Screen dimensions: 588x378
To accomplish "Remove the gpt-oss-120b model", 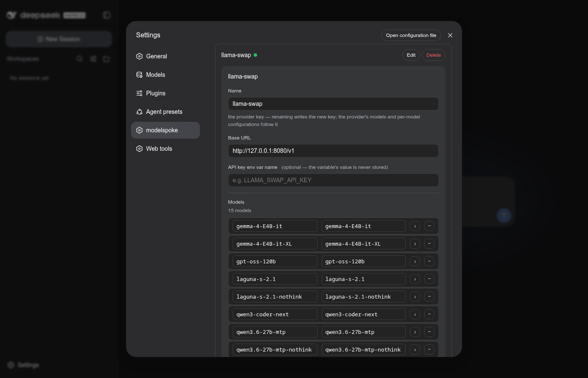I will pyautogui.click(x=429, y=261).
